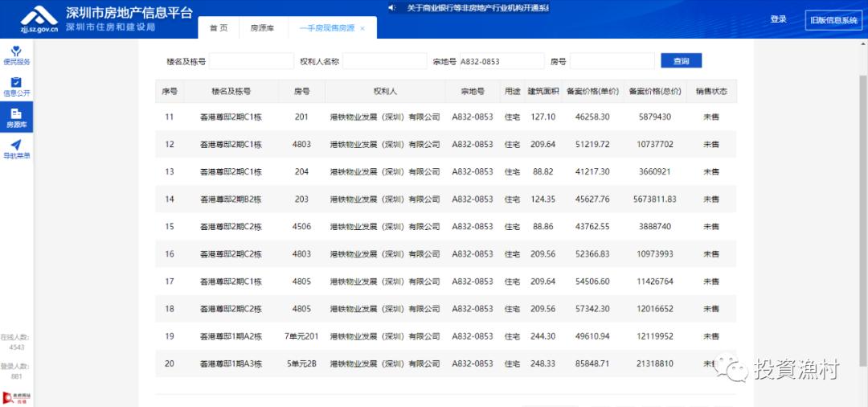
Task: Select row 12 room number 4803
Action: tap(301, 145)
